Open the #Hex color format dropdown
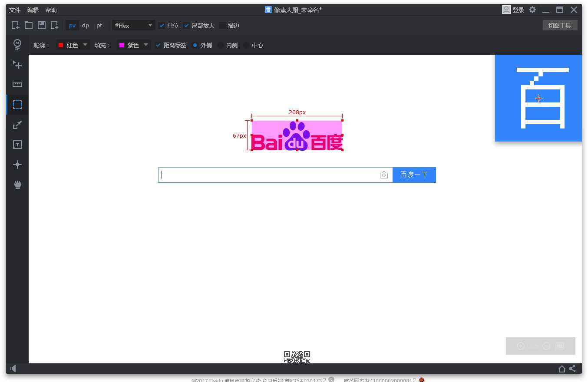Screen dimensions: 588x382 pyautogui.click(x=133, y=26)
